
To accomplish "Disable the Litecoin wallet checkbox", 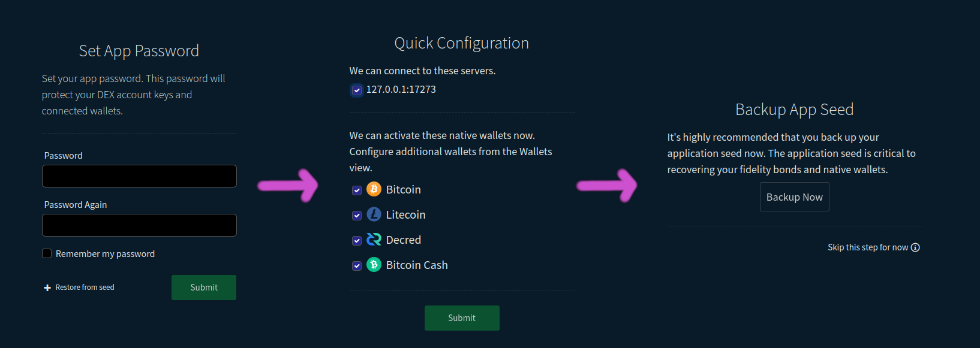I will pos(357,215).
